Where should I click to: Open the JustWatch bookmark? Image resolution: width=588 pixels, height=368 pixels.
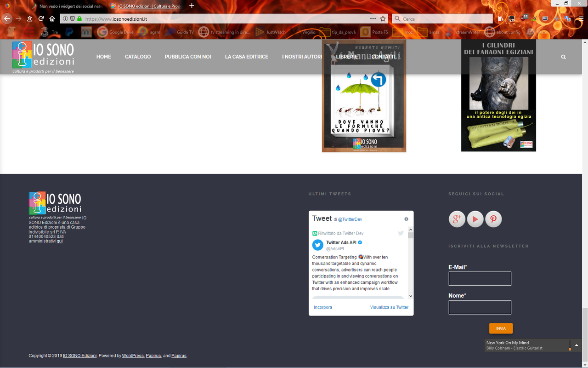click(271, 32)
